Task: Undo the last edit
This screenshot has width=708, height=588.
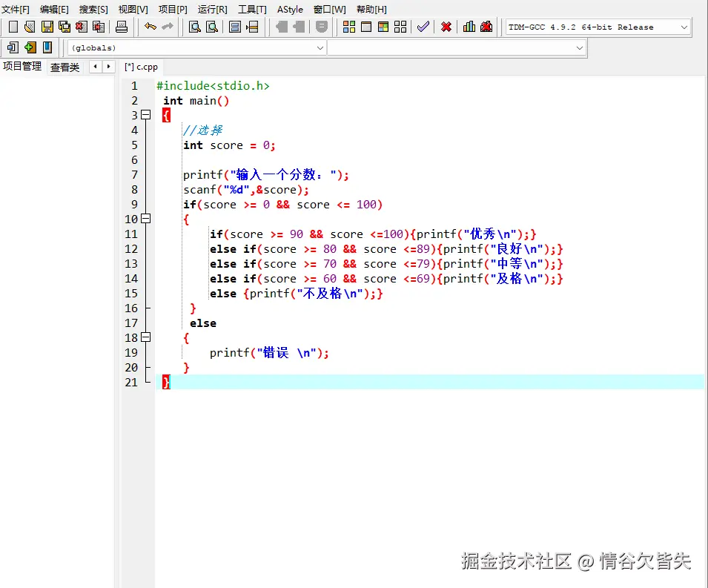Action: coord(150,27)
